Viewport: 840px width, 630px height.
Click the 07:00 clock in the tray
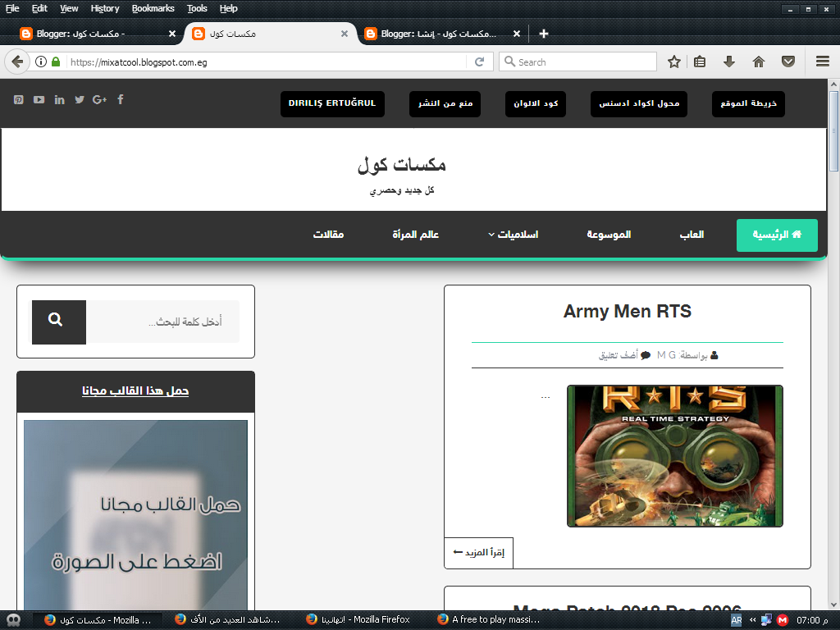[x=812, y=620]
